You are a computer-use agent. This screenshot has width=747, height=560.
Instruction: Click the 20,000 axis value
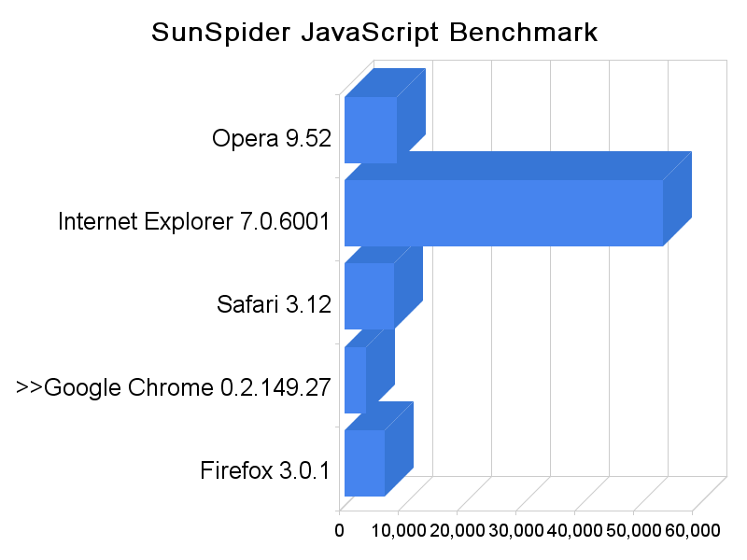click(458, 530)
